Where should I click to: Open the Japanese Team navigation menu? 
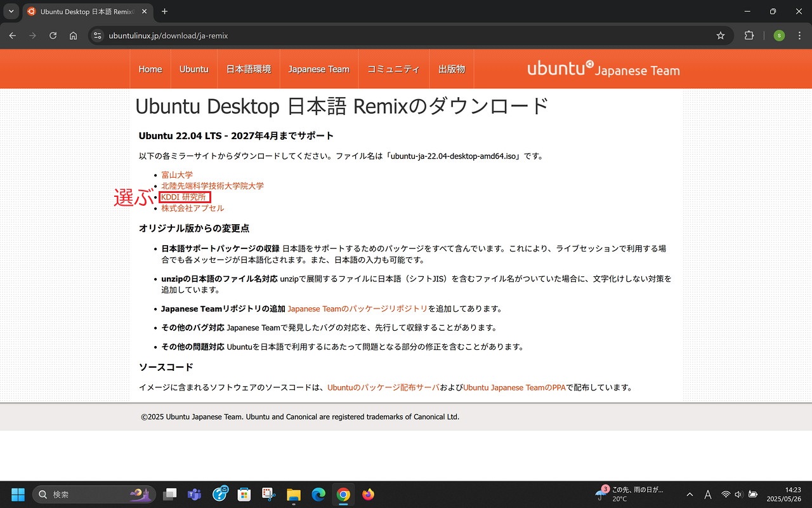(318, 69)
